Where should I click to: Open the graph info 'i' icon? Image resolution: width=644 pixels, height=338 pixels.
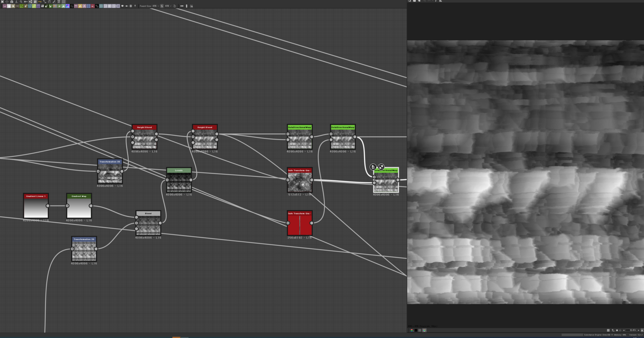click(x=16, y=2)
